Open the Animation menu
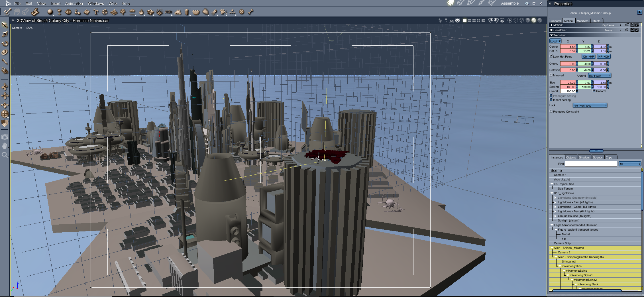This screenshot has width=644, height=297. [74, 3]
